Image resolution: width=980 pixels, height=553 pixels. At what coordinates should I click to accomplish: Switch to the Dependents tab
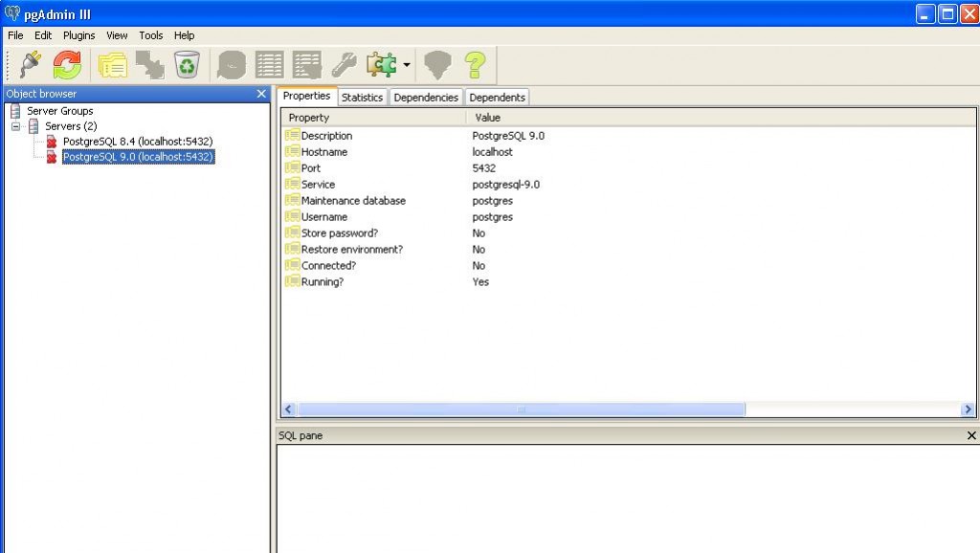(497, 98)
